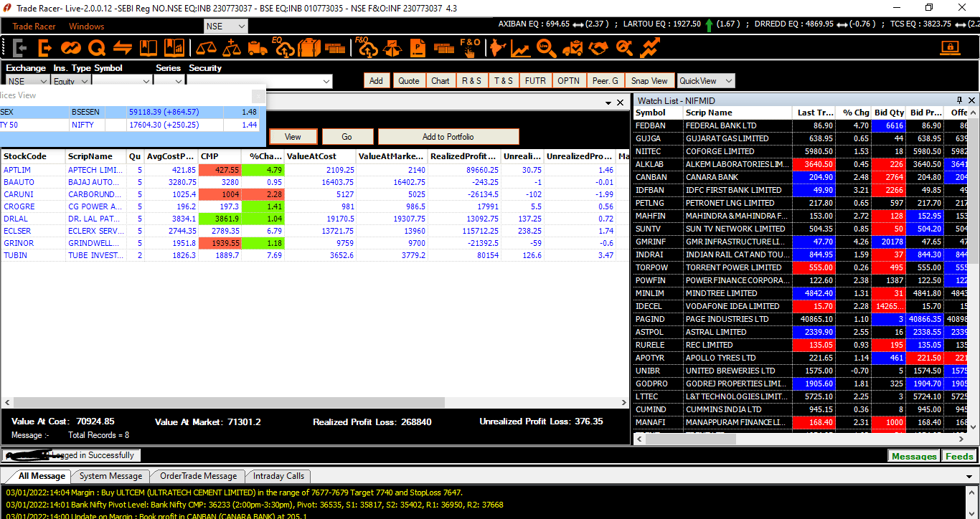
Task: Click the orange Q quote icon
Action: coord(97,48)
